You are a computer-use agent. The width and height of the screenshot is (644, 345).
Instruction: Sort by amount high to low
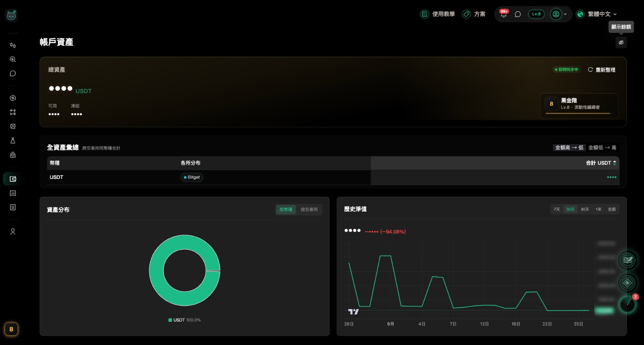pos(569,148)
